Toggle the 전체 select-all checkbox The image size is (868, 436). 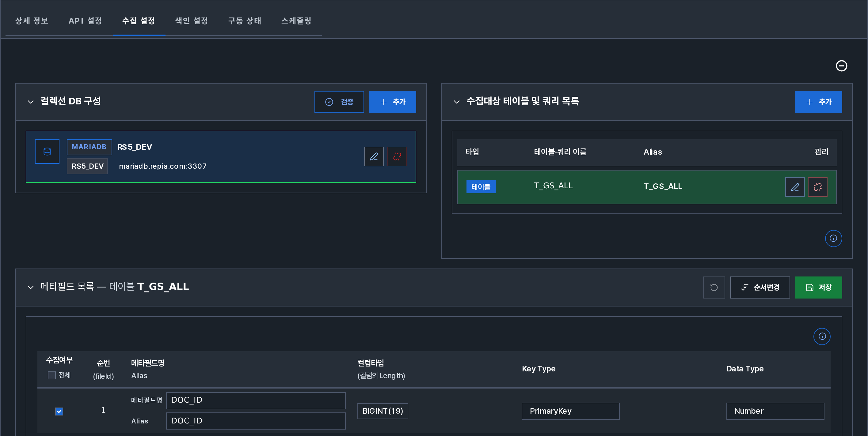click(x=51, y=375)
